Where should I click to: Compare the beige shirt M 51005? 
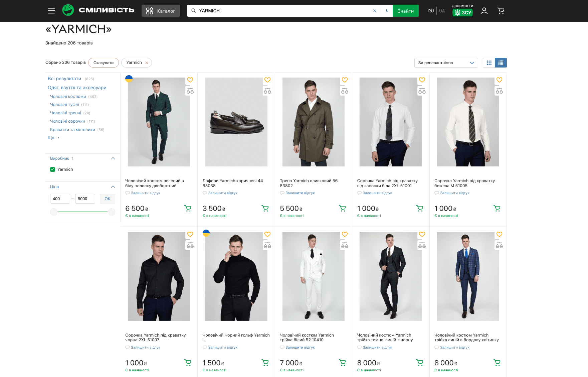click(499, 91)
